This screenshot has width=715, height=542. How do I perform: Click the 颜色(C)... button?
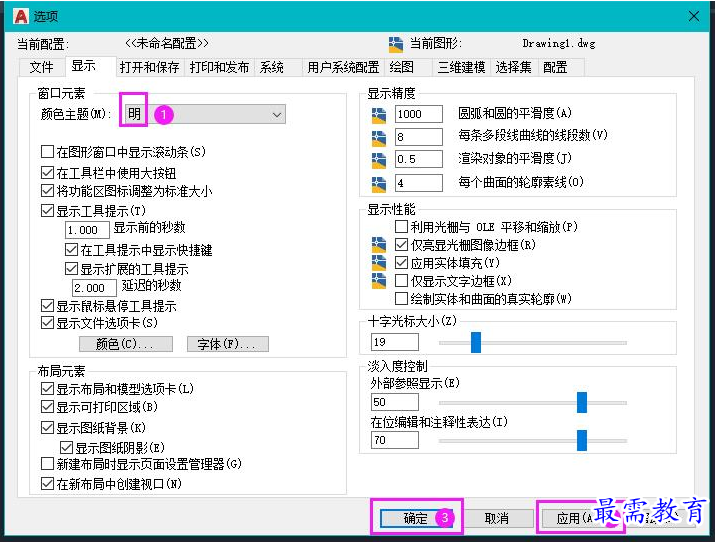tap(126, 344)
